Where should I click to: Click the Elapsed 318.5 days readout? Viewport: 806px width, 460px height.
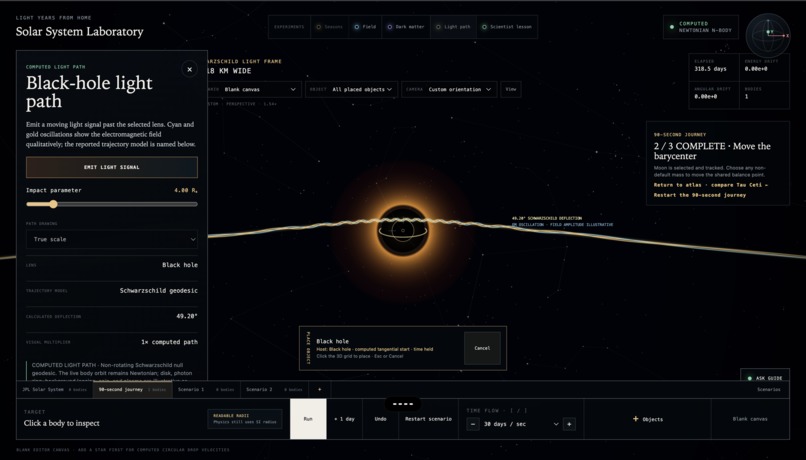710,68
